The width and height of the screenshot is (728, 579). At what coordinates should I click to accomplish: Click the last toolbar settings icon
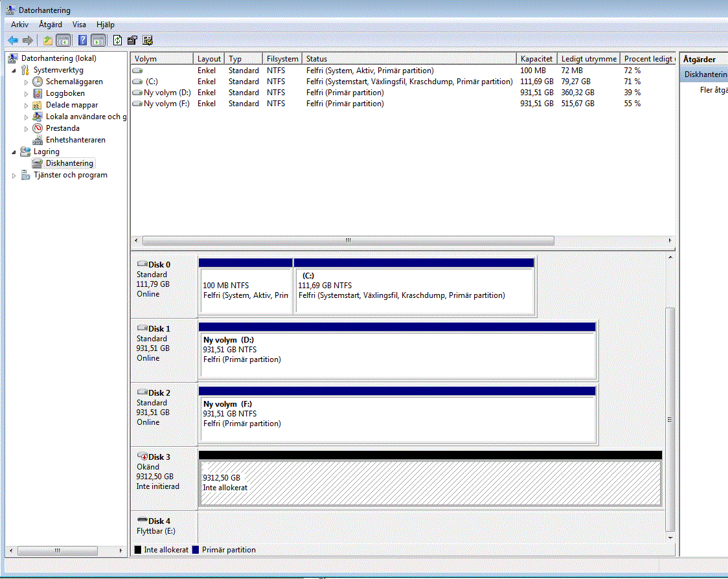pyautogui.click(x=148, y=40)
